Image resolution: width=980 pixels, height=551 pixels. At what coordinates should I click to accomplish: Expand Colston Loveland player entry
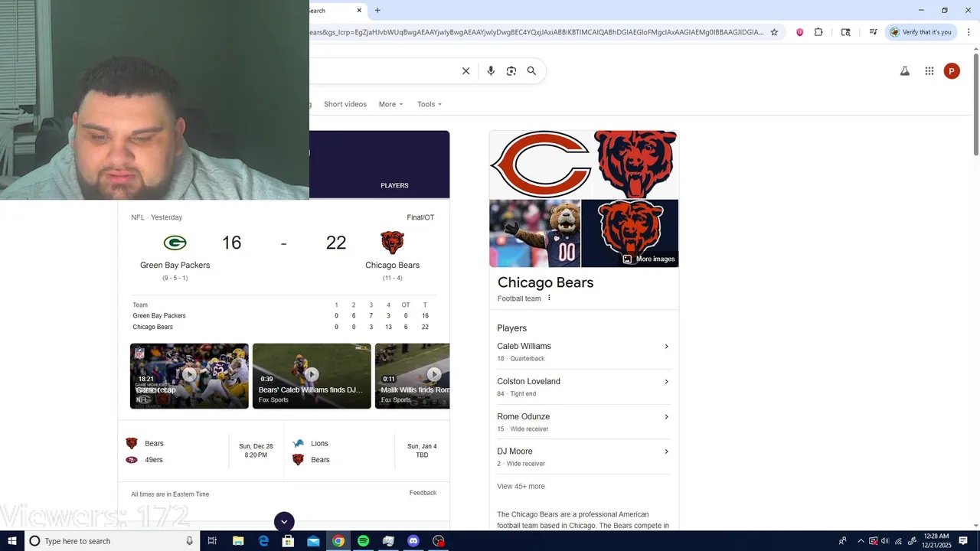pyautogui.click(x=583, y=387)
